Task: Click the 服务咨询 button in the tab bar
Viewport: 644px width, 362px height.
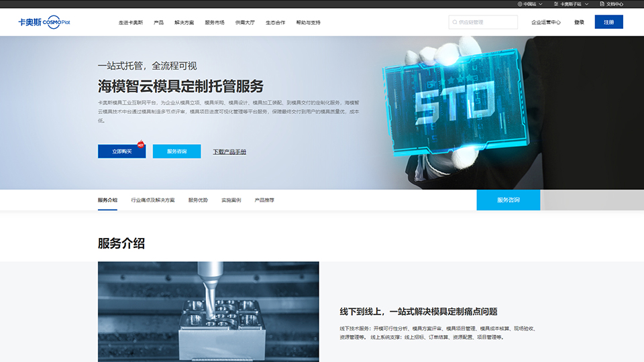Action: [x=508, y=200]
